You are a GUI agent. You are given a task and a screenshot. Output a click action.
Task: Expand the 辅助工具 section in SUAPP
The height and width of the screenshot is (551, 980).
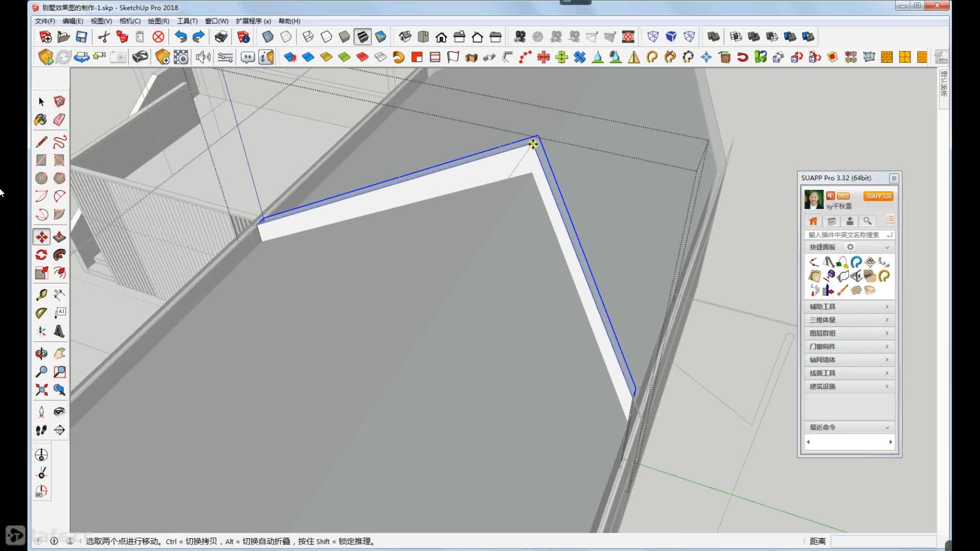849,307
